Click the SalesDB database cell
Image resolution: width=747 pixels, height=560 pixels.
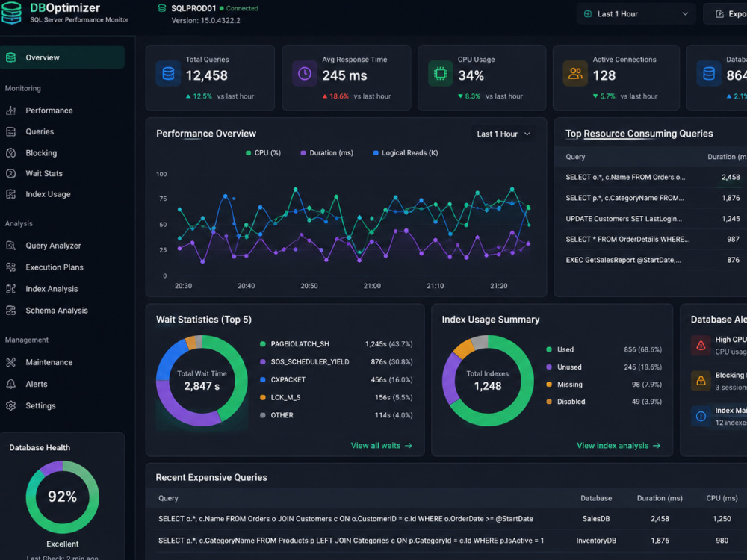[x=596, y=519]
